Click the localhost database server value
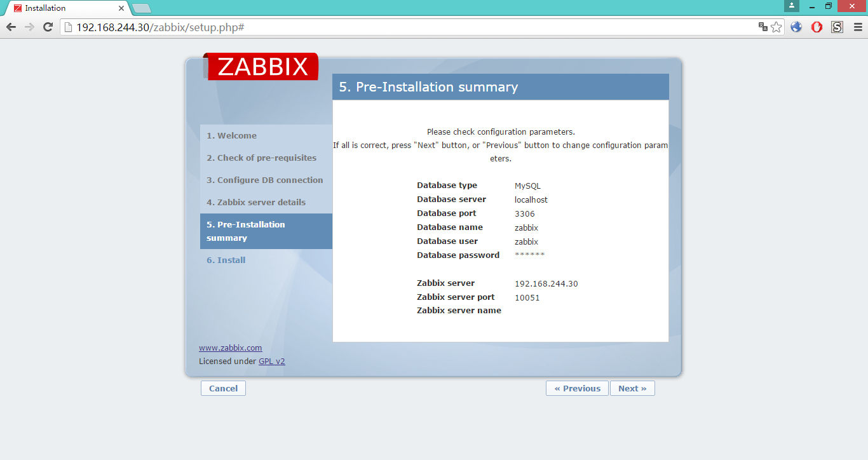Screen dimensions: 868x460 (x=531, y=200)
